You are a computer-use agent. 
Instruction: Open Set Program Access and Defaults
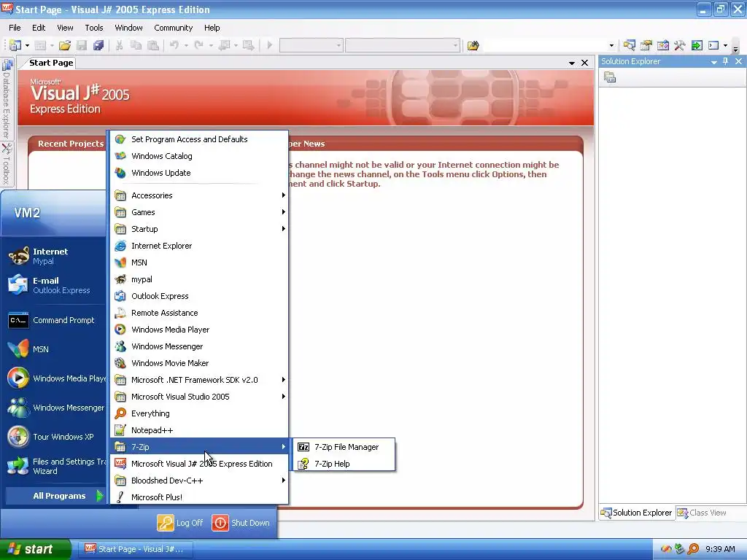[199, 139]
